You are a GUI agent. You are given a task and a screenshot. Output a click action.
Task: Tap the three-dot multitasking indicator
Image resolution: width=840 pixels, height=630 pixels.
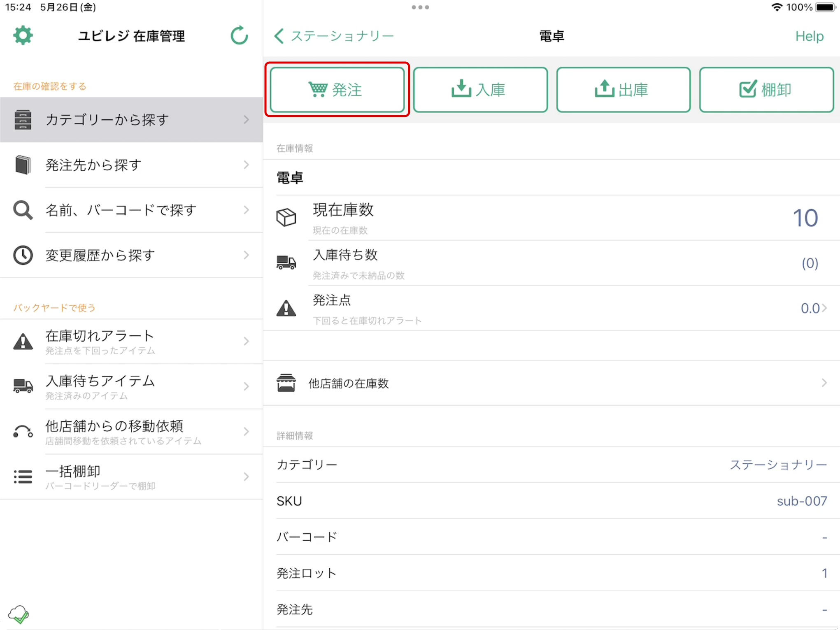(420, 7)
